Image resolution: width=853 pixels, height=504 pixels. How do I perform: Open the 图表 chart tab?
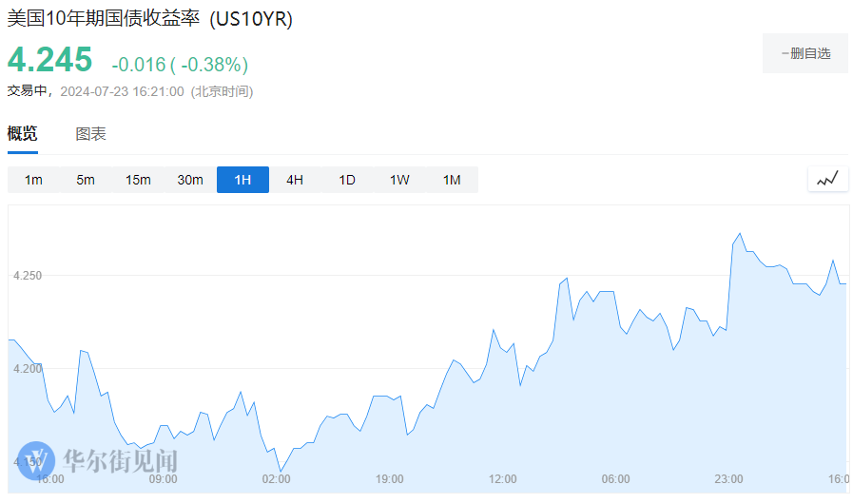point(90,133)
